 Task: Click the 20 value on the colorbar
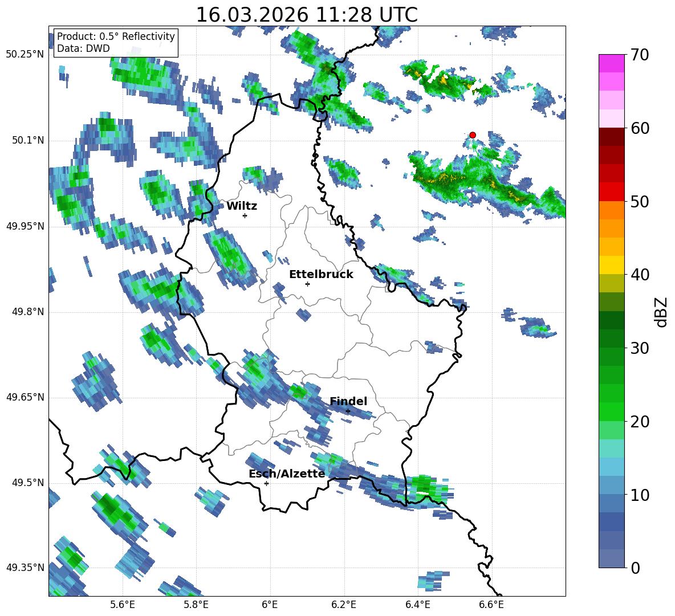pyautogui.click(x=640, y=422)
